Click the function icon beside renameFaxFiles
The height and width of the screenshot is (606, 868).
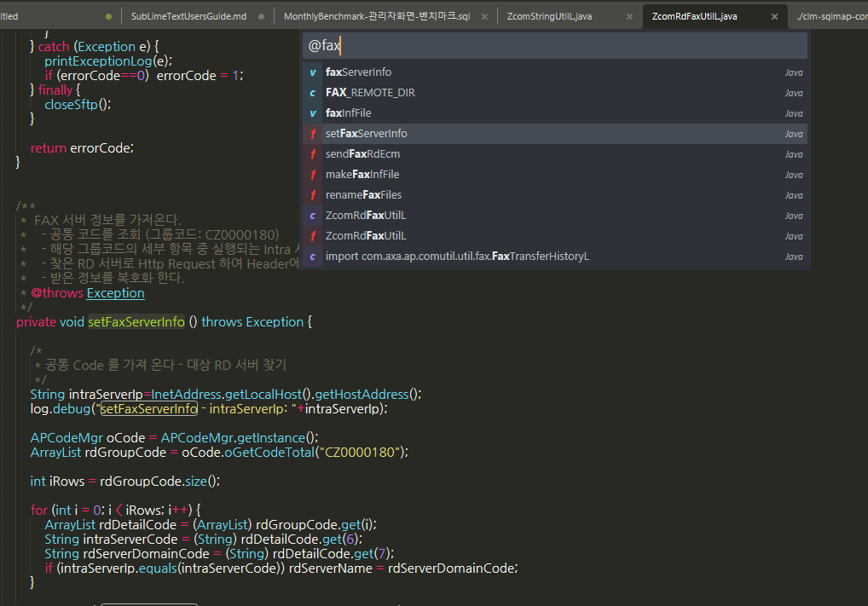(313, 195)
